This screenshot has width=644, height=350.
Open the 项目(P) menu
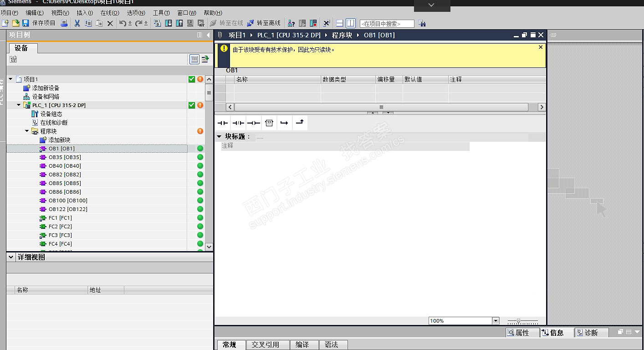pyautogui.click(x=10, y=13)
